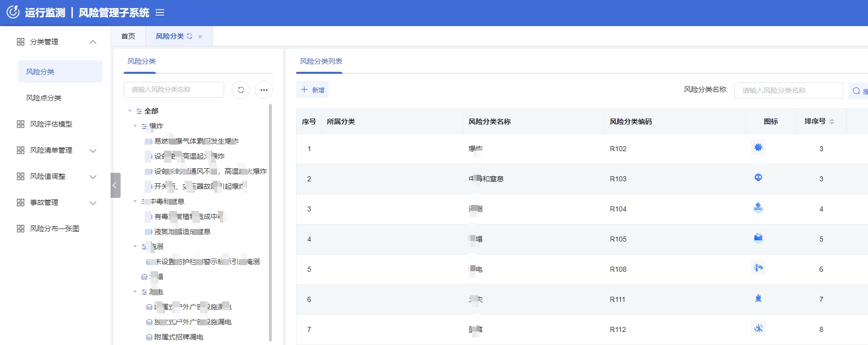
Task: Open the three-dots more options button
Action: (x=264, y=90)
